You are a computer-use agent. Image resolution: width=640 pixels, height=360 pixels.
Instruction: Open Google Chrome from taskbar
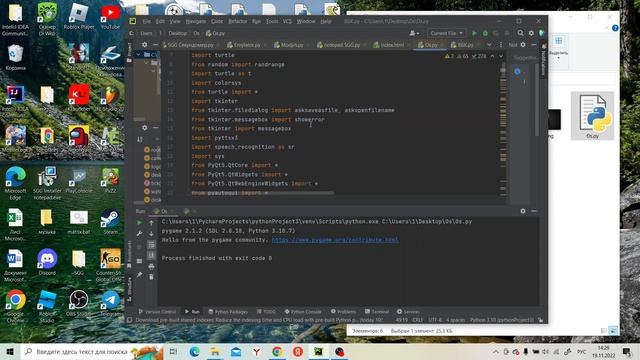click(x=277, y=351)
